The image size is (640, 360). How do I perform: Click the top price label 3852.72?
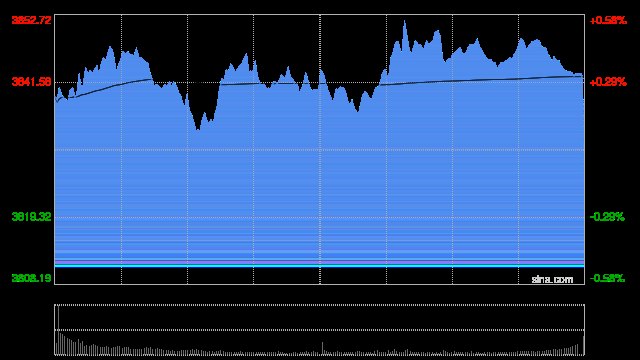pyautogui.click(x=31, y=20)
